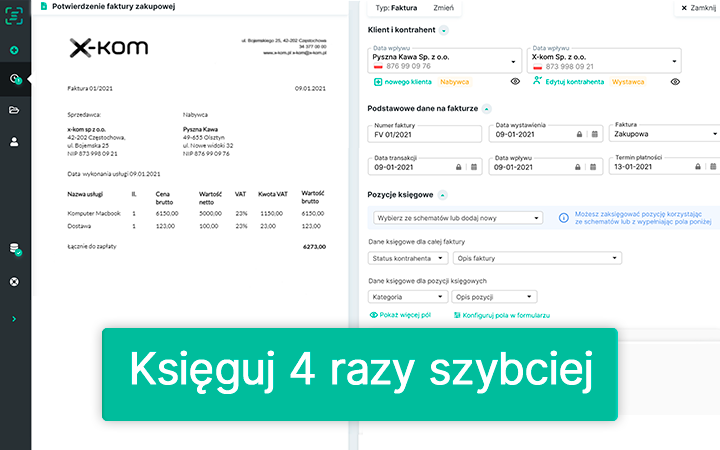Click the lock icon in Data transakcji
720x450 pixels.
[x=458, y=167]
